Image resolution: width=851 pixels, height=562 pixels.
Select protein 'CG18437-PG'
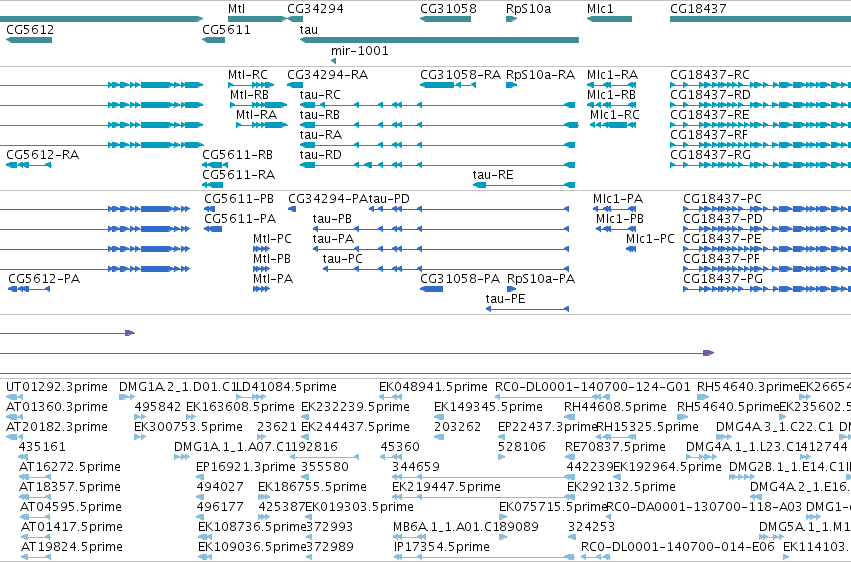[723, 279]
